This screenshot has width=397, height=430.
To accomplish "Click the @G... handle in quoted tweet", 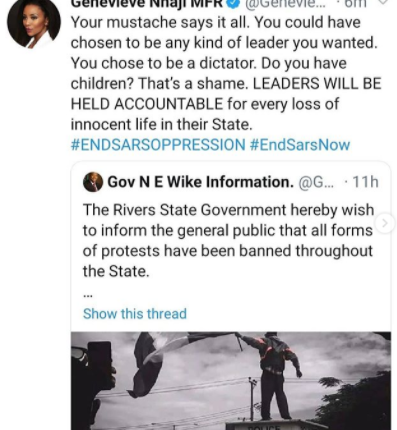I will click(x=316, y=182).
